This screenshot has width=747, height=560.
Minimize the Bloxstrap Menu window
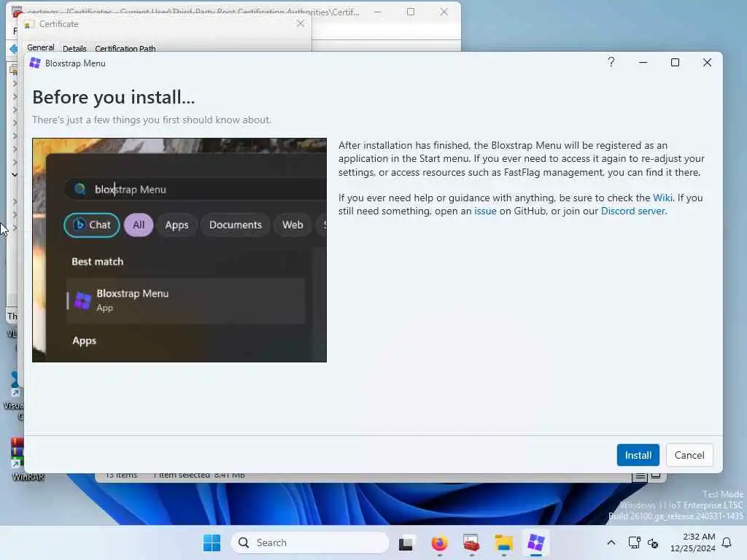click(643, 63)
